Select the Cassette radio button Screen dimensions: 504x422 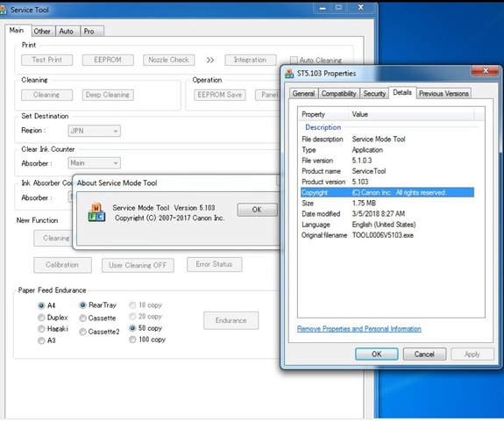[x=82, y=318]
